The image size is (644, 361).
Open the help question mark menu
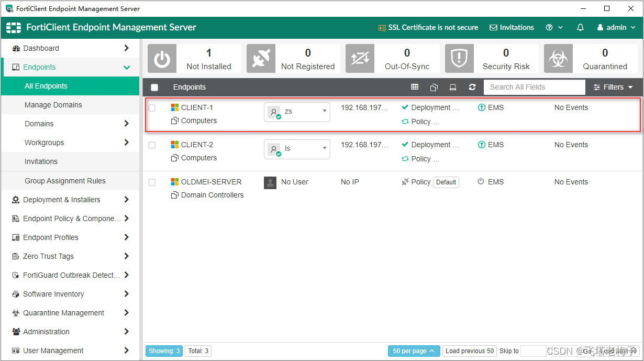[x=554, y=27]
